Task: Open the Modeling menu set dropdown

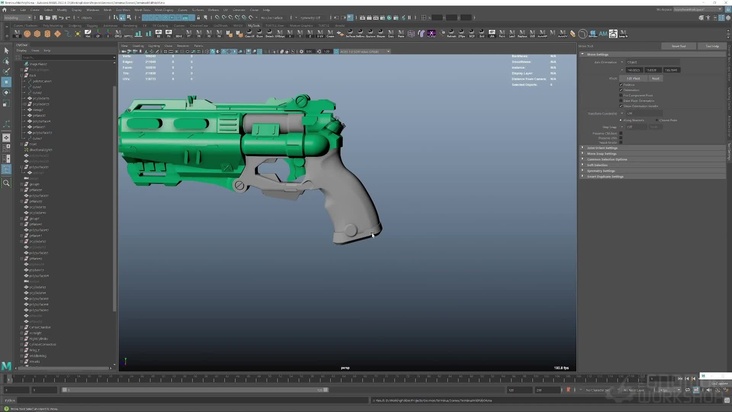Action: [x=17, y=18]
